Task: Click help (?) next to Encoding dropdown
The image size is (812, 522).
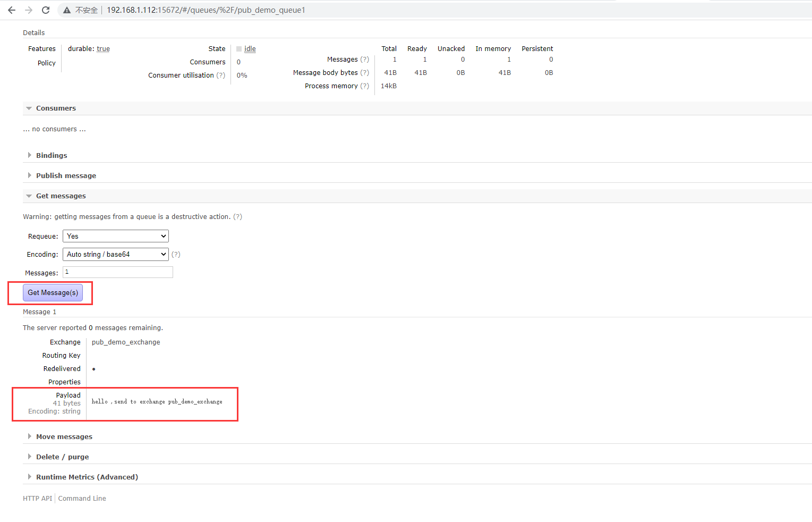Action: pos(176,255)
